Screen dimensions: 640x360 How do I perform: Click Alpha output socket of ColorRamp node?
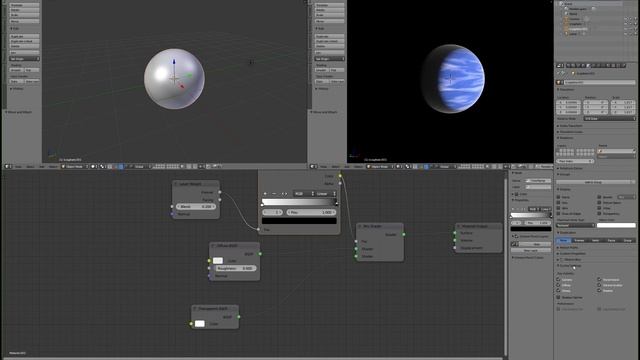340,183
